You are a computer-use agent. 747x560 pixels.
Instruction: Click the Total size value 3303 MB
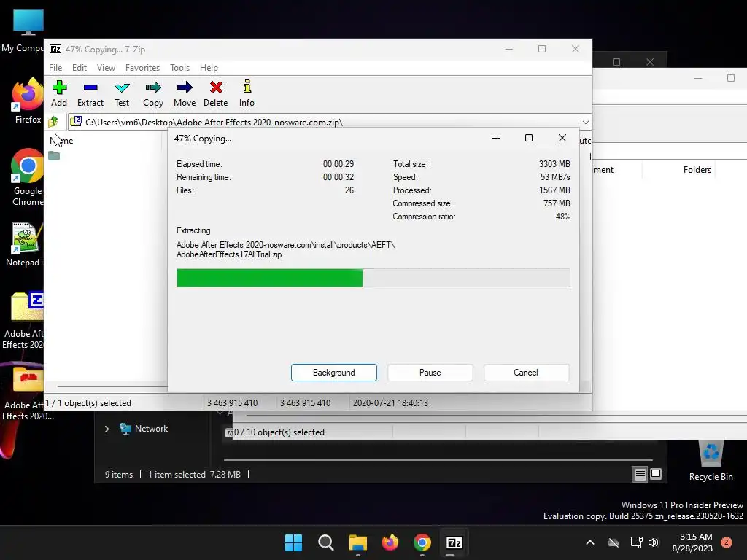(554, 164)
